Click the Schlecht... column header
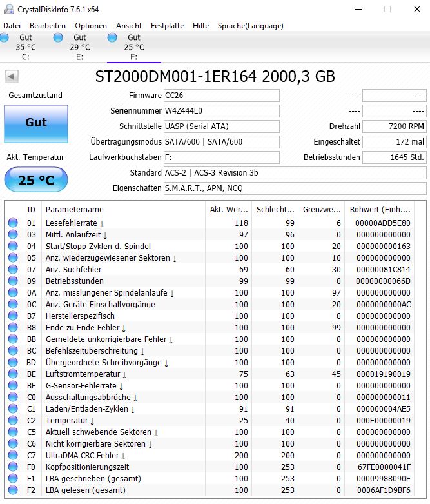The image size is (430, 504). tap(275, 210)
